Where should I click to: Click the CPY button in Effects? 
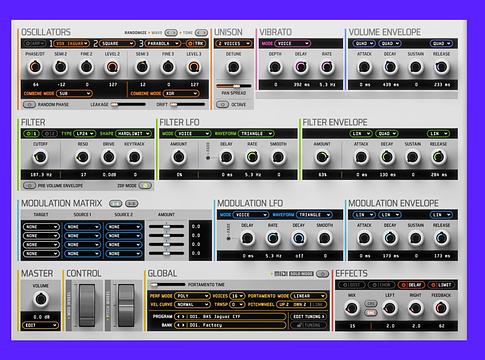pos(370,304)
